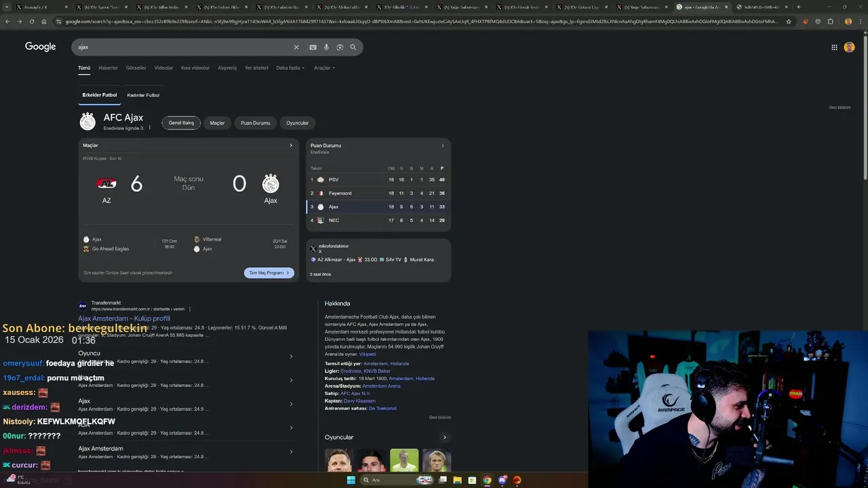Click the AZ team logo

pyautogui.click(x=106, y=184)
